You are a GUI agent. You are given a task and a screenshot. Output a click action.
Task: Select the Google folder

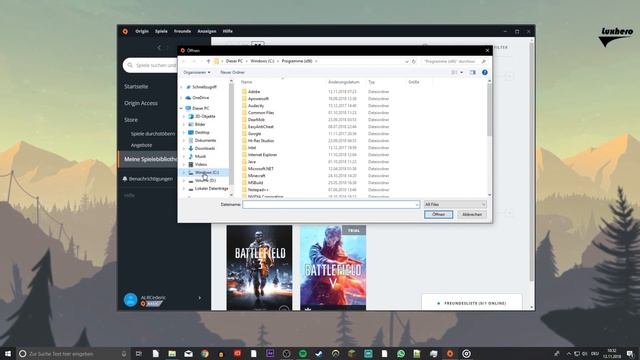pos(254,133)
